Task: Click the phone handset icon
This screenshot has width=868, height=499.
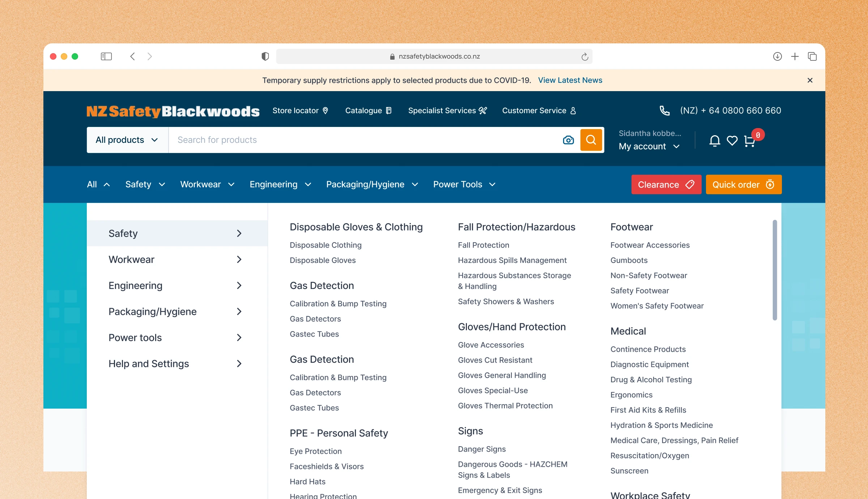Action: pos(664,111)
